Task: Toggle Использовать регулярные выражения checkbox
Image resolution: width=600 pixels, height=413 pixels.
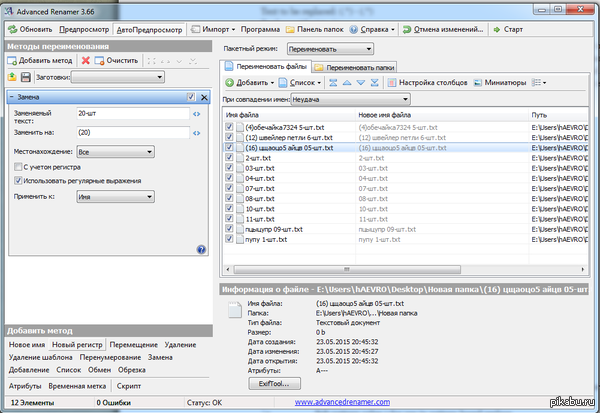Action: pos(19,180)
